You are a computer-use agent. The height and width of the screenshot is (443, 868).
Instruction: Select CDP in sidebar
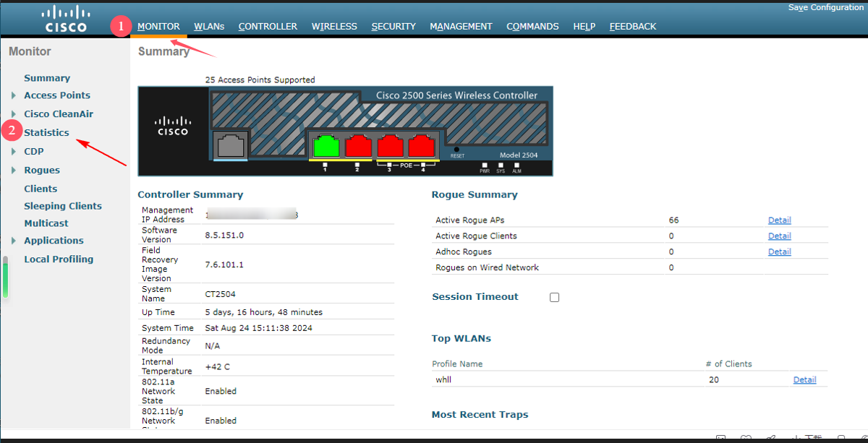[x=34, y=152]
